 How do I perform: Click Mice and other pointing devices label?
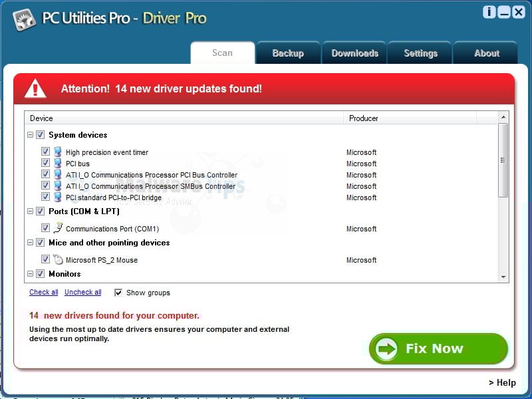pyautogui.click(x=109, y=243)
